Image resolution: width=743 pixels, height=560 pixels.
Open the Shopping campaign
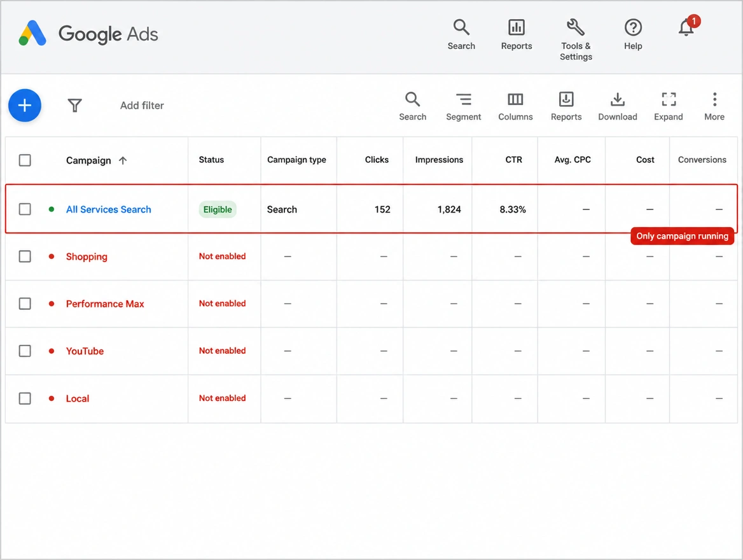tap(87, 256)
